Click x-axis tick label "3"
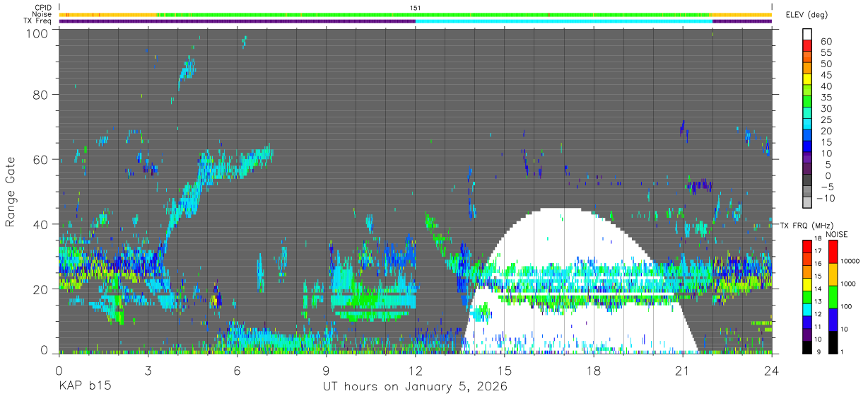The height and width of the screenshot is (401, 868). click(x=148, y=371)
